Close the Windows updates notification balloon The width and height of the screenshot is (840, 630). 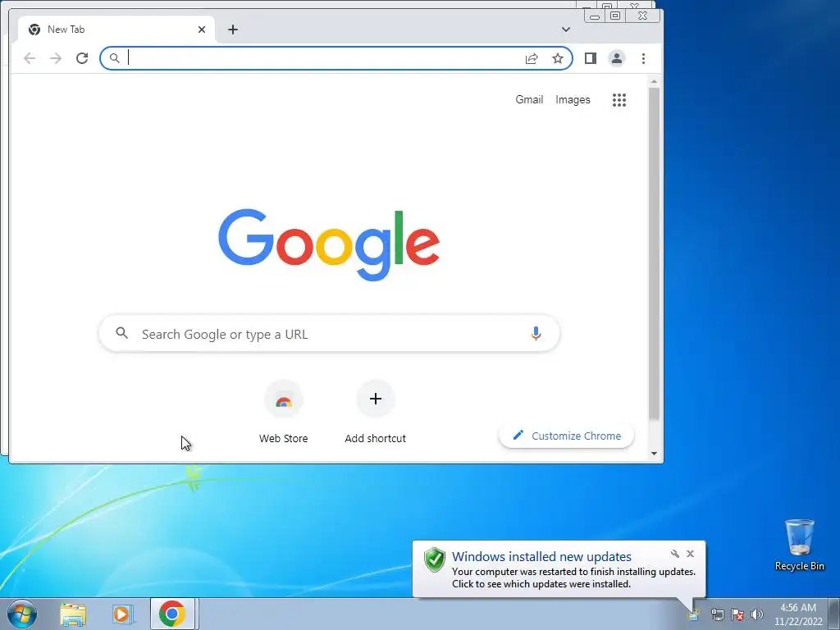[x=690, y=554]
